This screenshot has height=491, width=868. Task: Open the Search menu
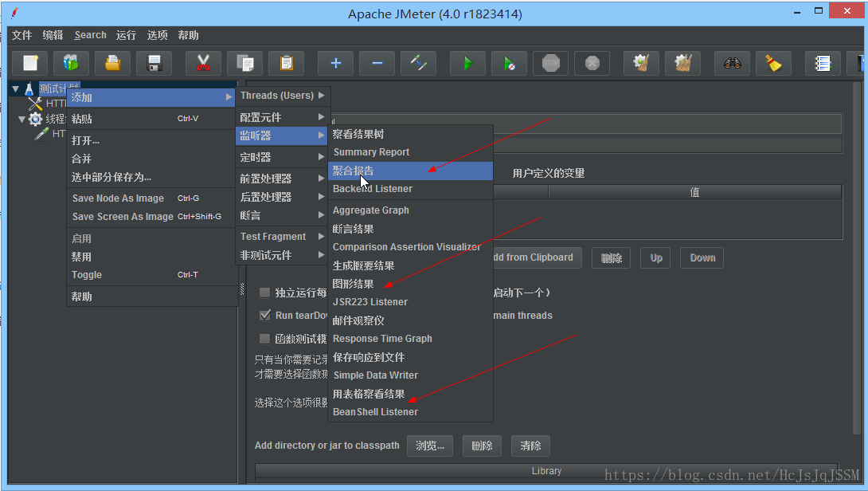click(x=90, y=35)
